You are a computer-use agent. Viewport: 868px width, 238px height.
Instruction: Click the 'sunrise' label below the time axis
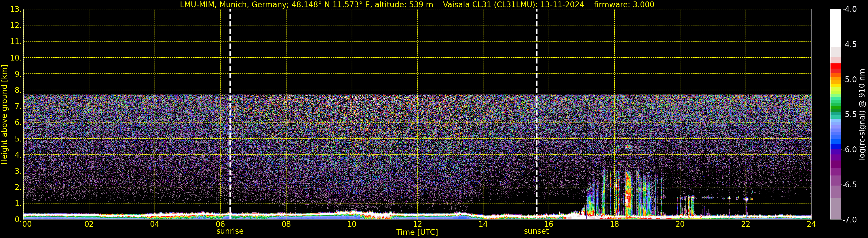(230, 231)
